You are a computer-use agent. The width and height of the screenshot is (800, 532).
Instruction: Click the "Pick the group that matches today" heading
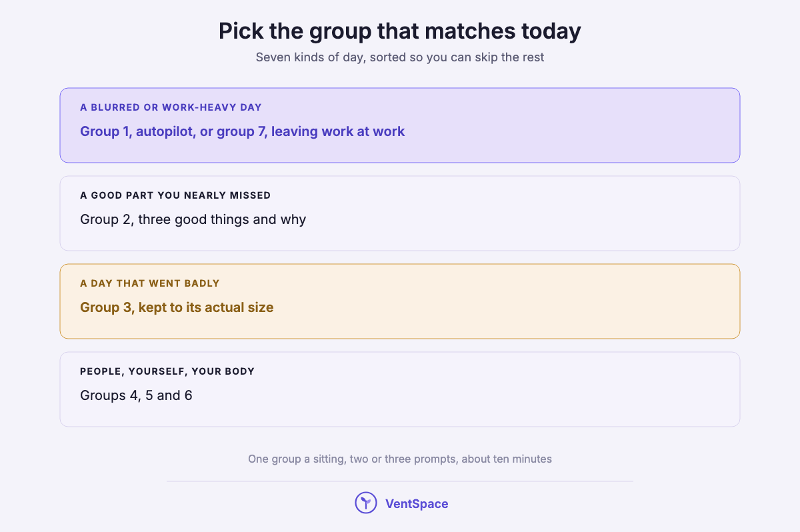pos(400,31)
